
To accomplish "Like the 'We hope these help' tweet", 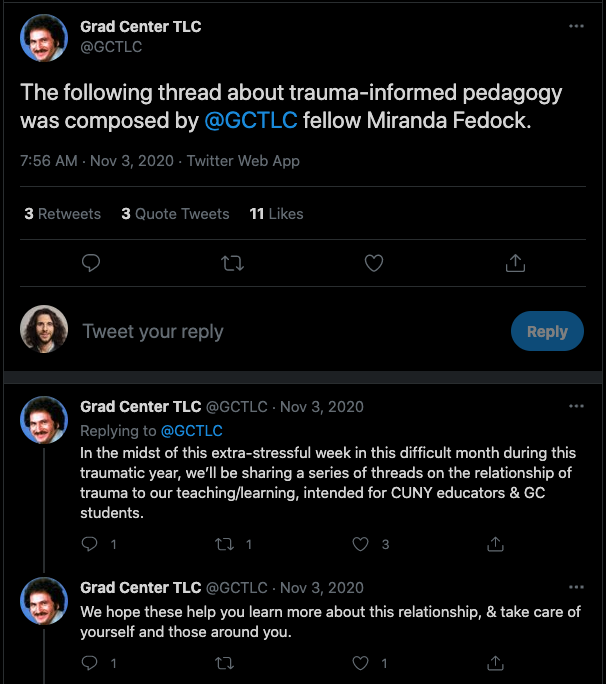I will coord(361,663).
